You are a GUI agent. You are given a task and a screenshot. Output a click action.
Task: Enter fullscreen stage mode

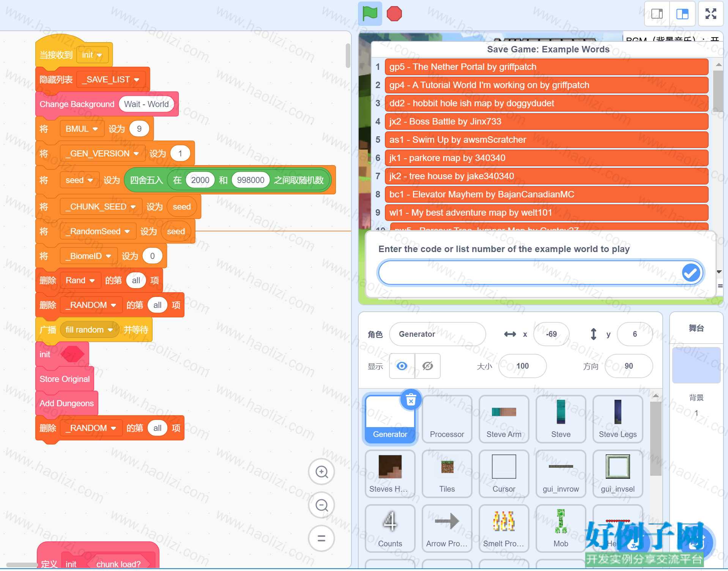coord(711,14)
